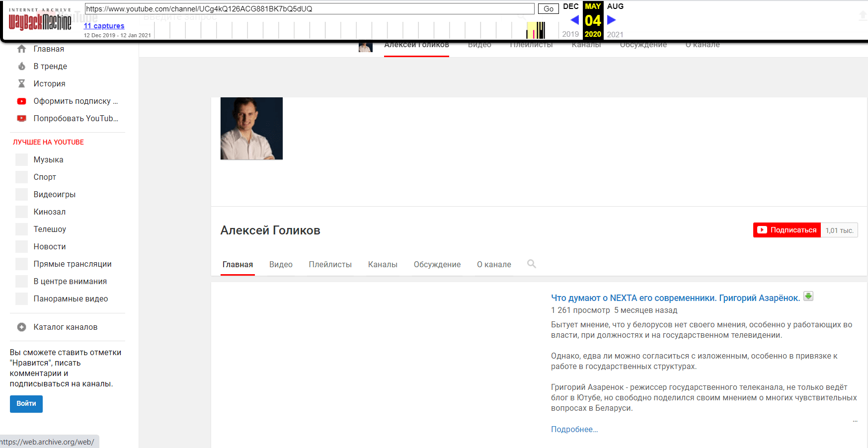Go to previous capture with left blue arrow

(x=574, y=20)
